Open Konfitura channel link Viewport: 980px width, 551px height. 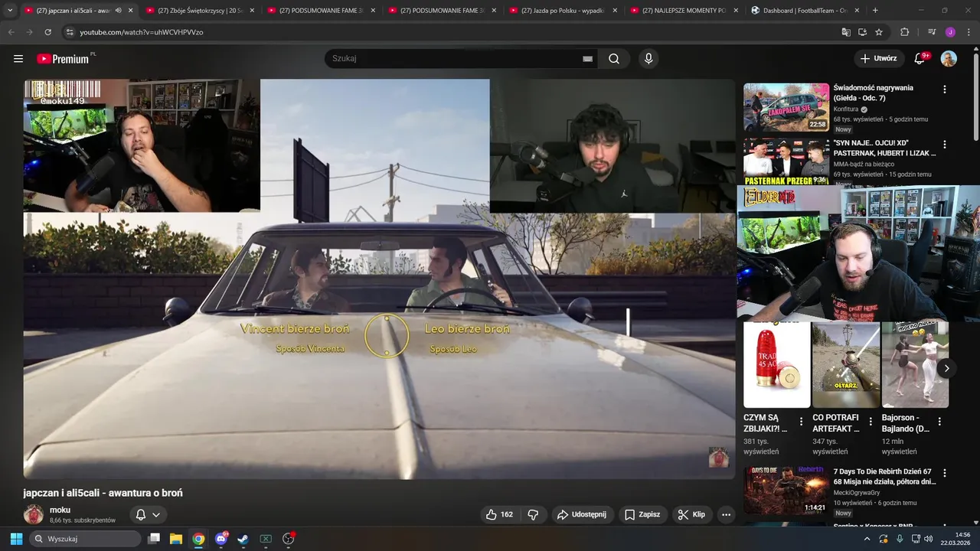point(846,109)
